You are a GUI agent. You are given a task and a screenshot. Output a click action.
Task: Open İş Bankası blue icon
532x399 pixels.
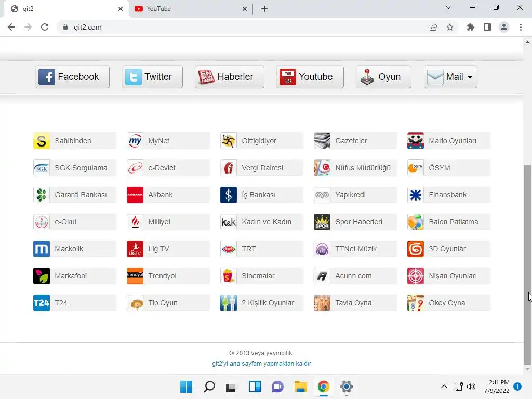tap(229, 195)
